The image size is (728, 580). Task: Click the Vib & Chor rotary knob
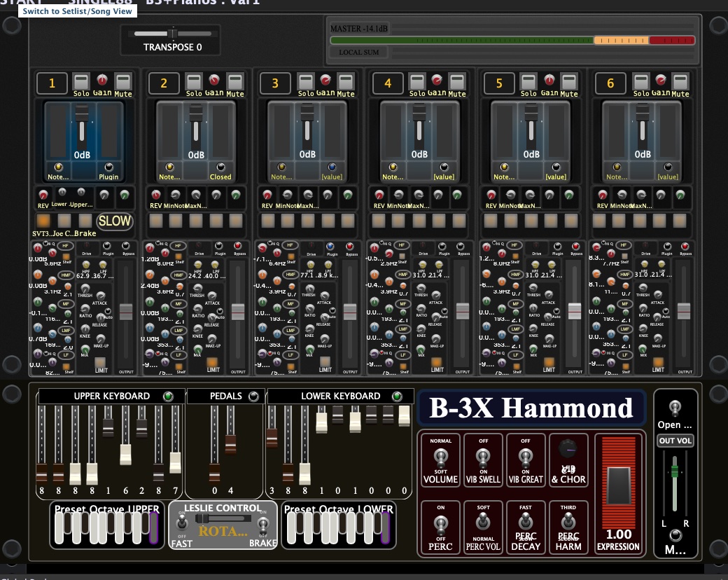click(568, 448)
